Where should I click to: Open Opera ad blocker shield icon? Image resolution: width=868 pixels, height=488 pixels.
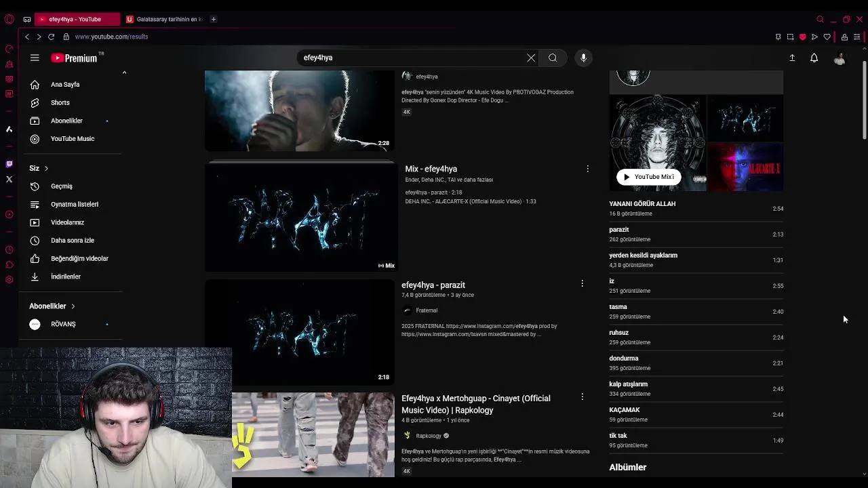802,37
